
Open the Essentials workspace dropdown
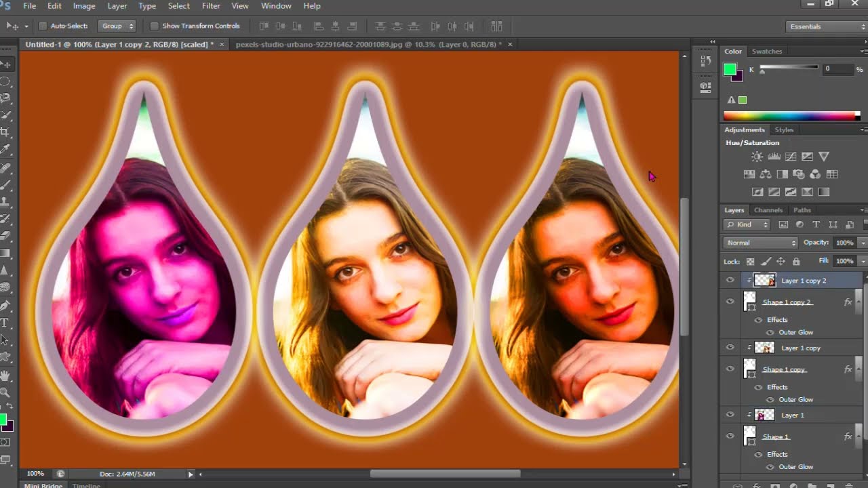click(x=826, y=26)
